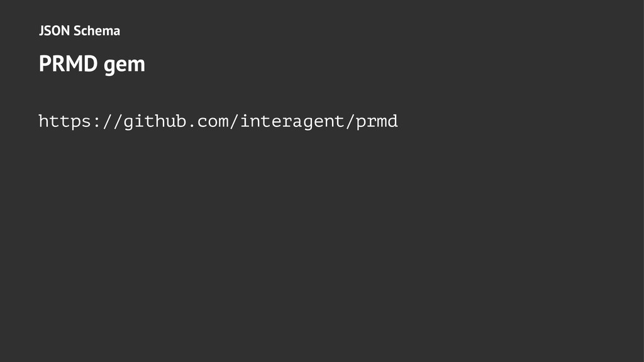
Task: Click the trailing 'prmd' in the URL
Action: point(377,121)
